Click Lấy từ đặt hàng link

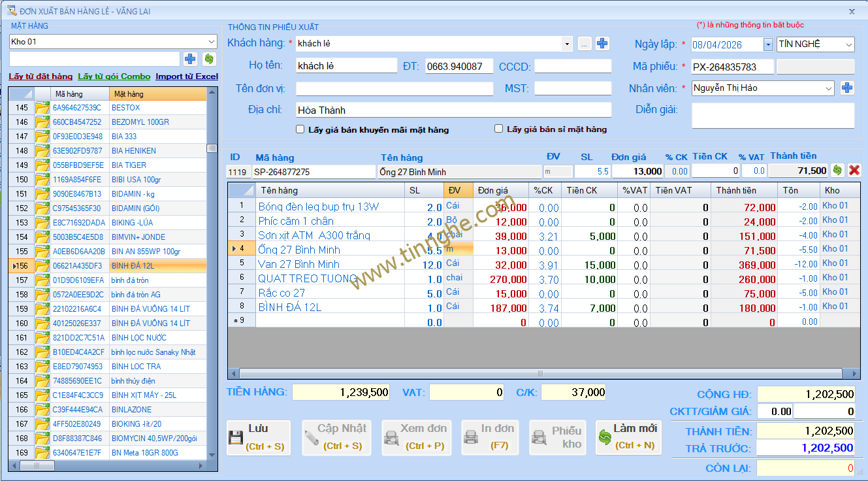pos(40,76)
